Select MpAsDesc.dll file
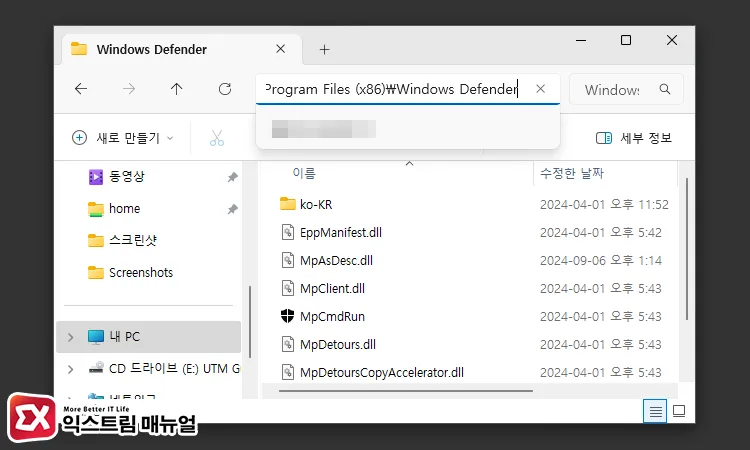 pos(336,261)
